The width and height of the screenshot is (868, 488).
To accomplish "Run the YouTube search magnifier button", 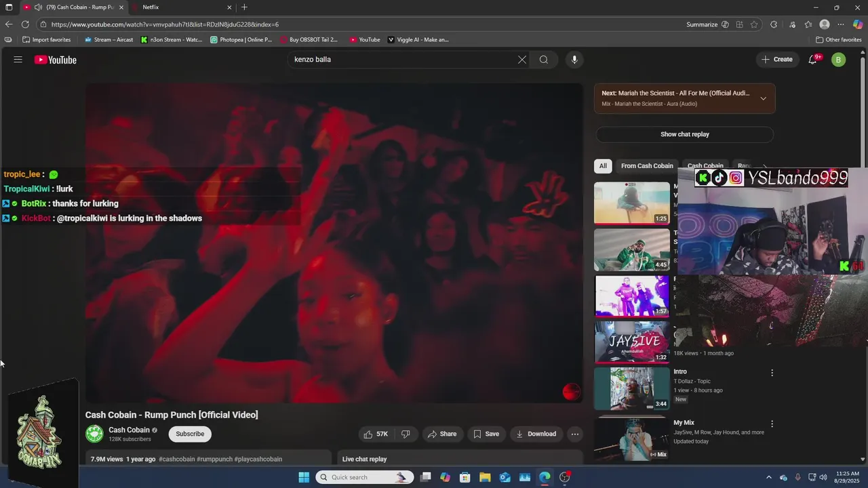I will coord(544,60).
